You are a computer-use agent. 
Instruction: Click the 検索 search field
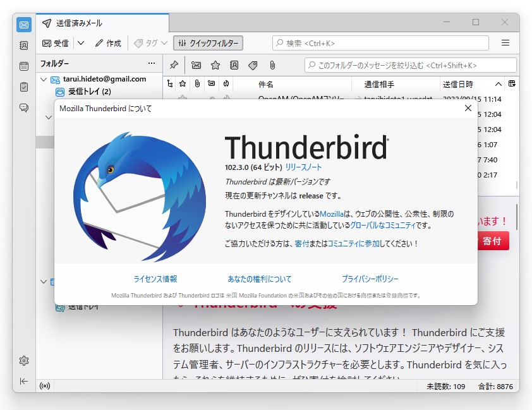[379, 43]
